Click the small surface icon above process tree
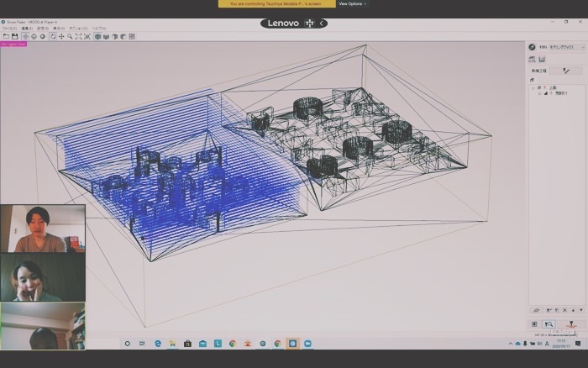This screenshot has width=588, height=368. (x=532, y=80)
